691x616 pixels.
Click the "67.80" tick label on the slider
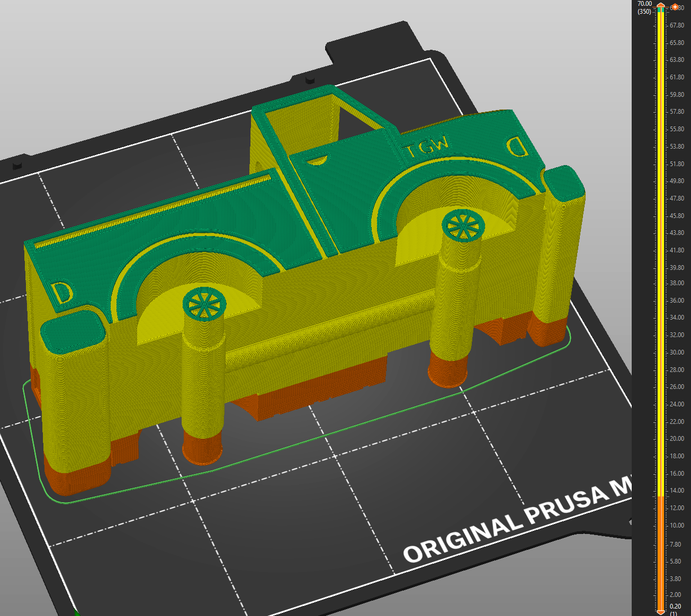[x=677, y=25]
